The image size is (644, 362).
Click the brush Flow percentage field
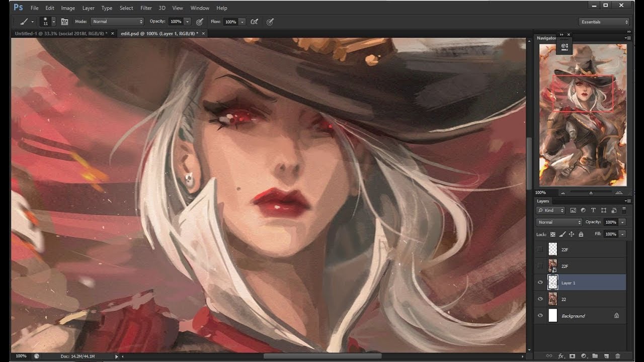coord(230,22)
